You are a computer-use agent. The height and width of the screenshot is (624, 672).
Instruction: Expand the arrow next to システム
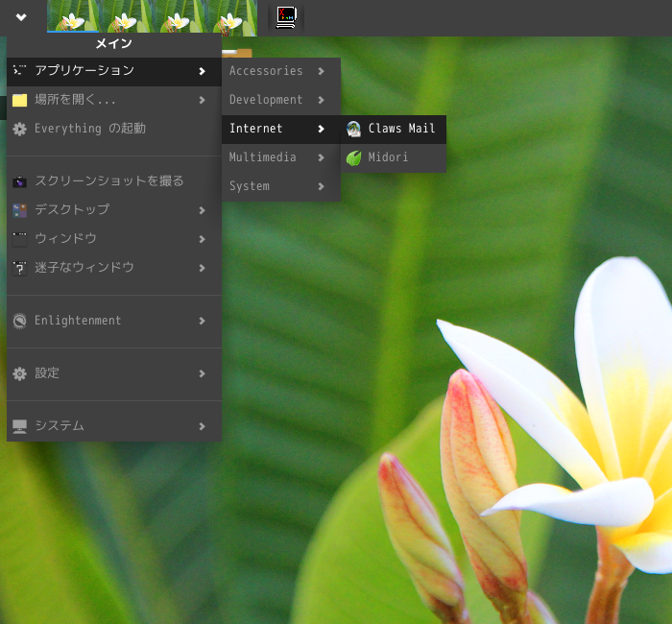pos(202,426)
